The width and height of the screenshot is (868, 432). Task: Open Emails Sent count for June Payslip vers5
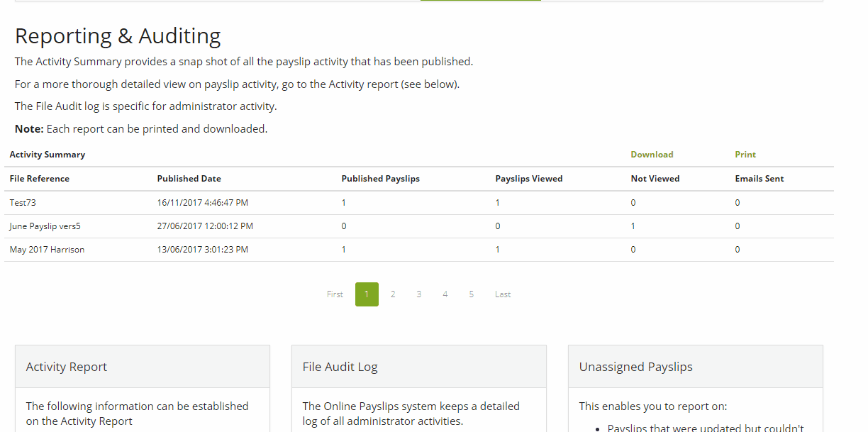(737, 226)
